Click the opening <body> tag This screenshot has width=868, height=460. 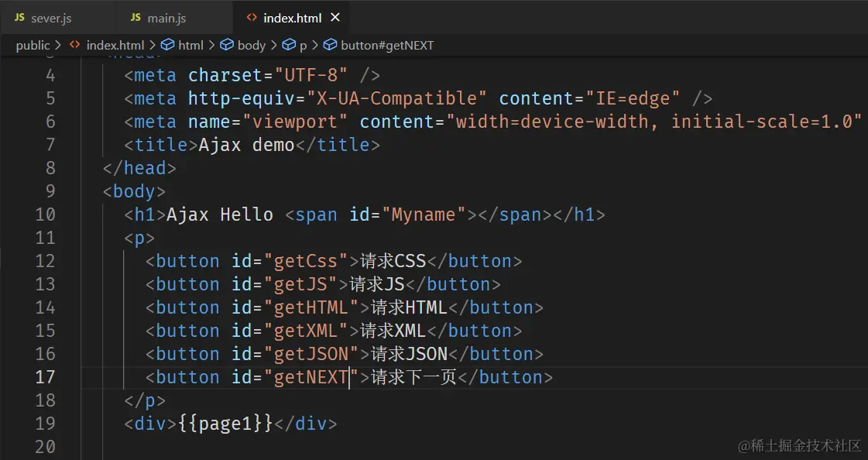(134, 191)
